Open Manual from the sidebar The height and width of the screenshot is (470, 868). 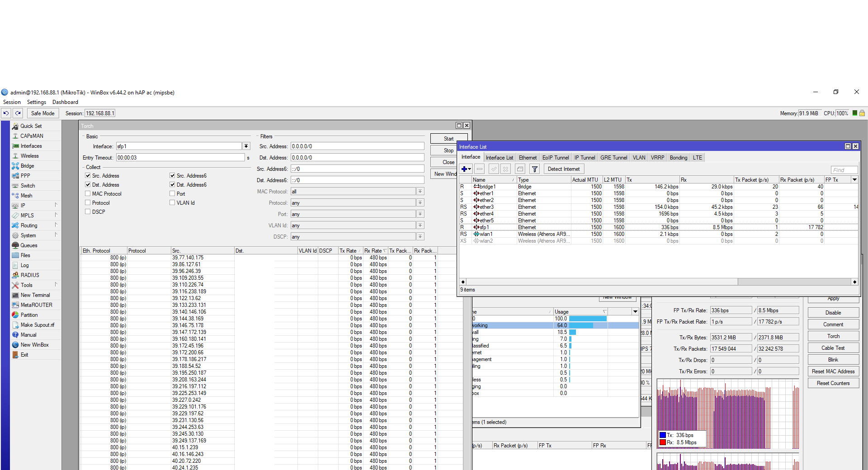(x=28, y=335)
